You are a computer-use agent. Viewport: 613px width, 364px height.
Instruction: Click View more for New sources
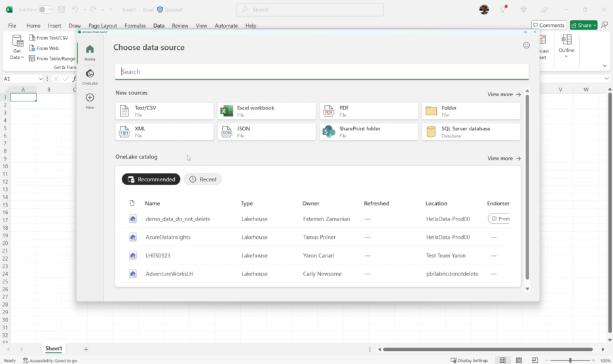tap(504, 94)
